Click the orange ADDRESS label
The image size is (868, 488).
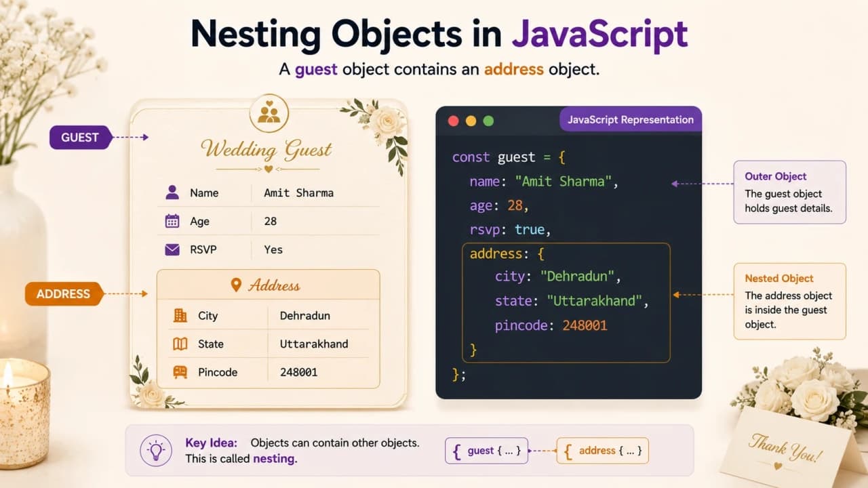tap(63, 293)
